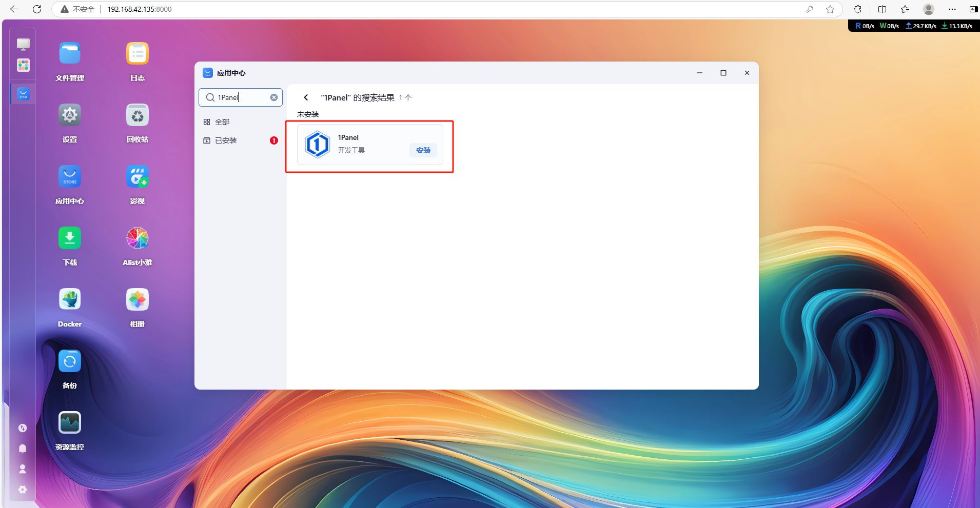Open the 资源监控 desktop app
980x508 pixels.
tap(70, 423)
